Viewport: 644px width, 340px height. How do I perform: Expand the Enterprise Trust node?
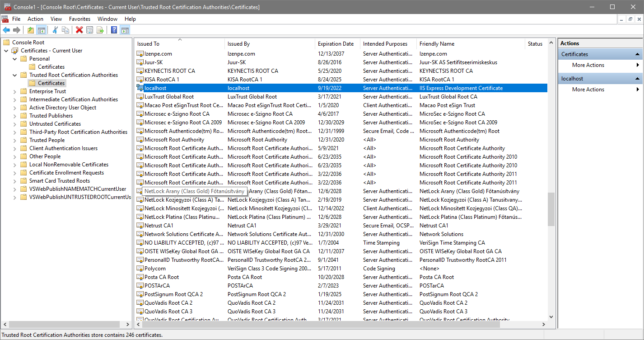(14, 91)
